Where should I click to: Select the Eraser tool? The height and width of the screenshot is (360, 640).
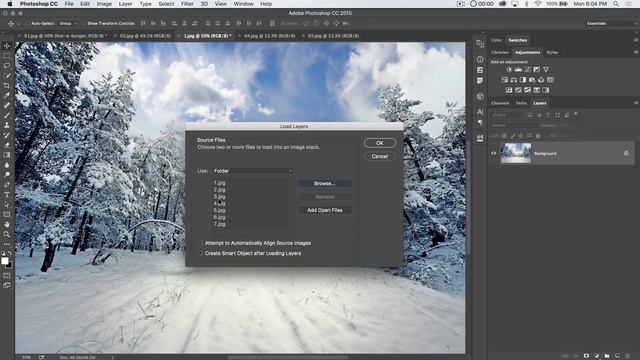7,145
